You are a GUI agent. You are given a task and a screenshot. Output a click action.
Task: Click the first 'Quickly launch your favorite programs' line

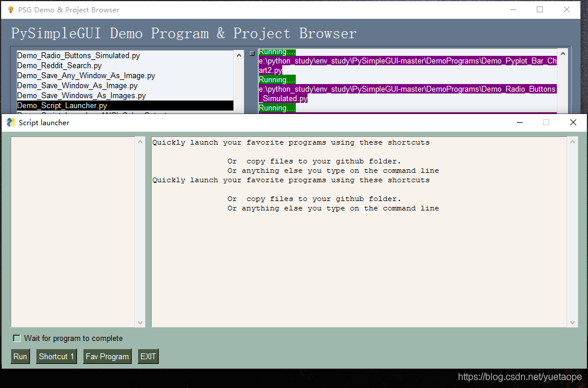click(291, 142)
